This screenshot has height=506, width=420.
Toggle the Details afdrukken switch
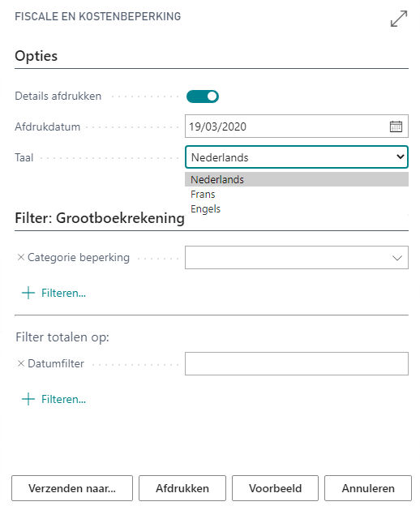[203, 96]
